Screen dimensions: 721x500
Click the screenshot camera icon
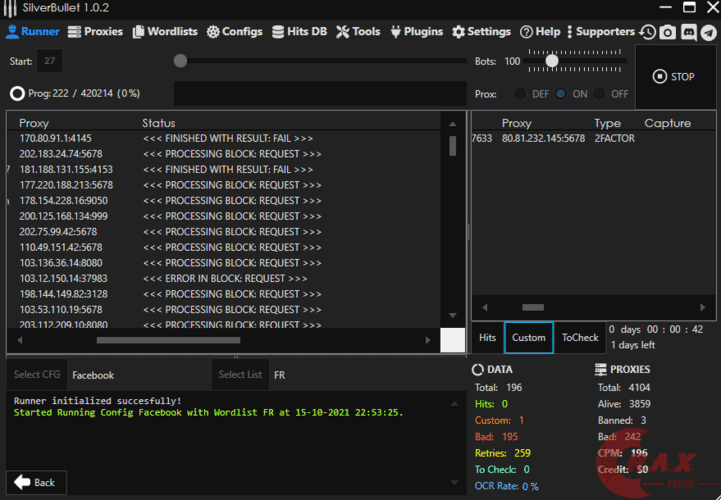click(668, 32)
